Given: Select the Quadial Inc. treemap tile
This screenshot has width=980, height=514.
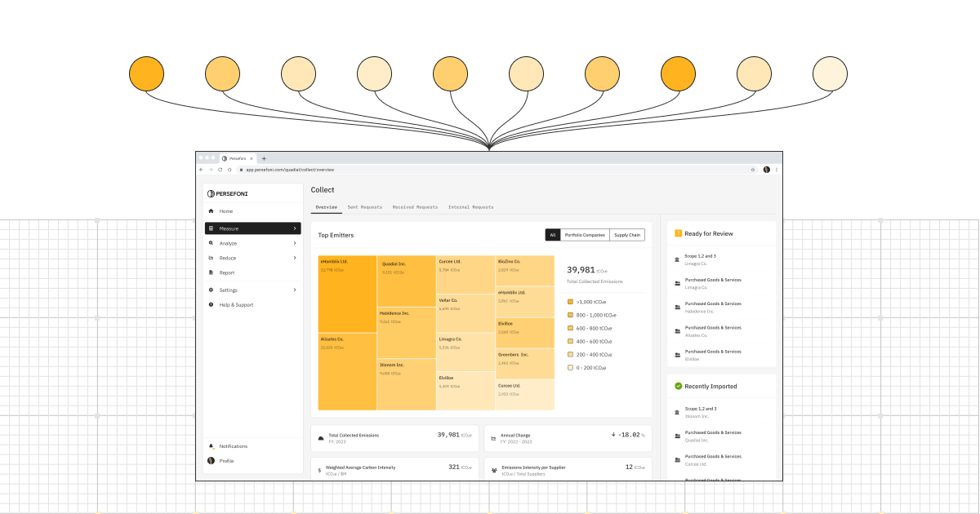Looking at the screenshot, I should [407, 281].
